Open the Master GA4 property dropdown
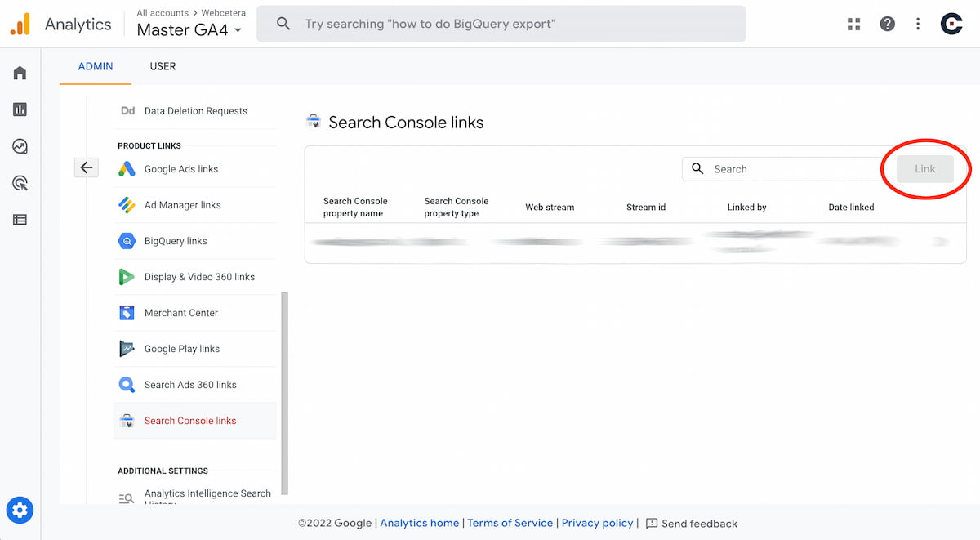Image resolution: width=980 pixels, height=540 pixels. click(x=189, y=30)
